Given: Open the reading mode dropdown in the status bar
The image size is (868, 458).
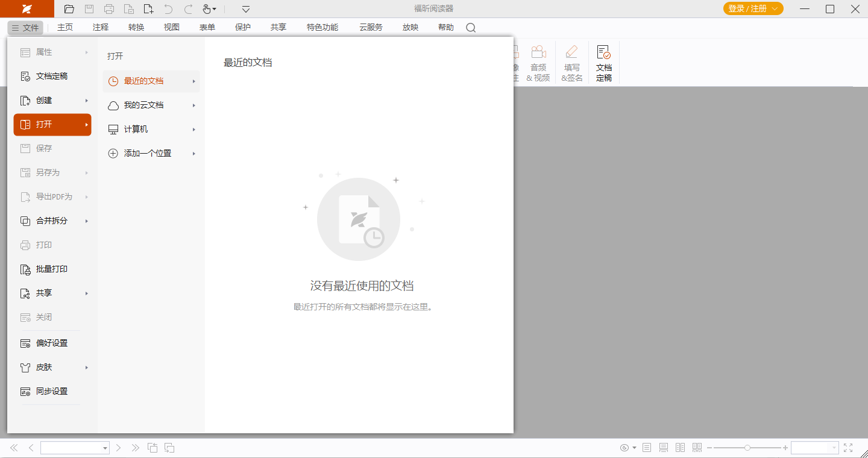Looking at the screenshot, I should pyautogui.click(x=628, y=448).
